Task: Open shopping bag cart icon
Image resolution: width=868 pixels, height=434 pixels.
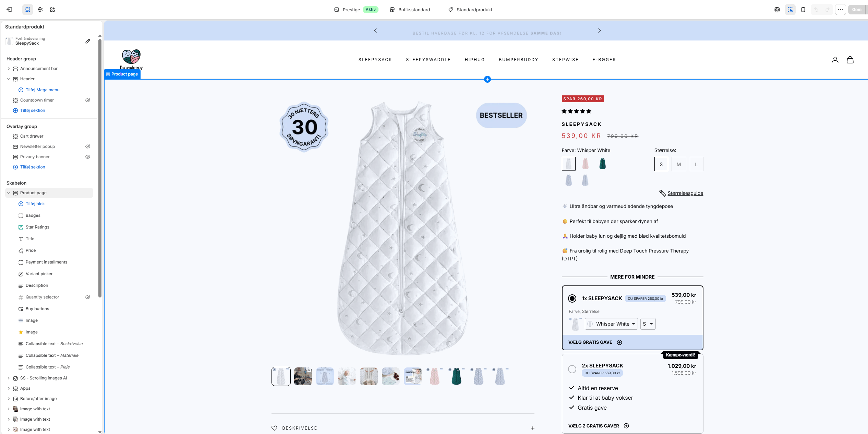Action: (x=850, y=60)
